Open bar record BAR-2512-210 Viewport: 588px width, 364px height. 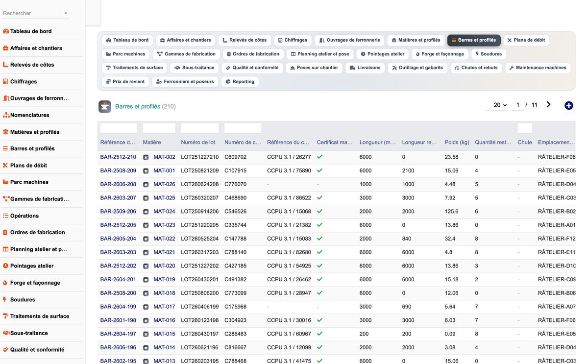point(118,157)
